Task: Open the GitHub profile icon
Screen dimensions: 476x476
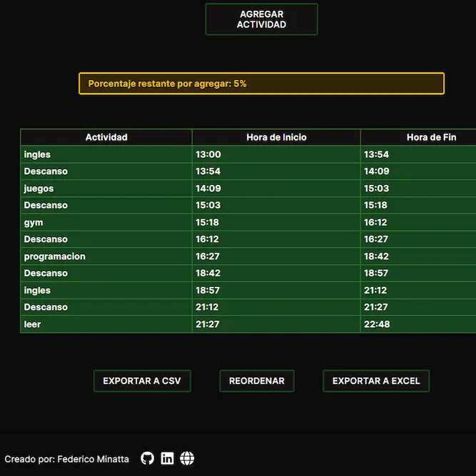Action: pos(147,458)
